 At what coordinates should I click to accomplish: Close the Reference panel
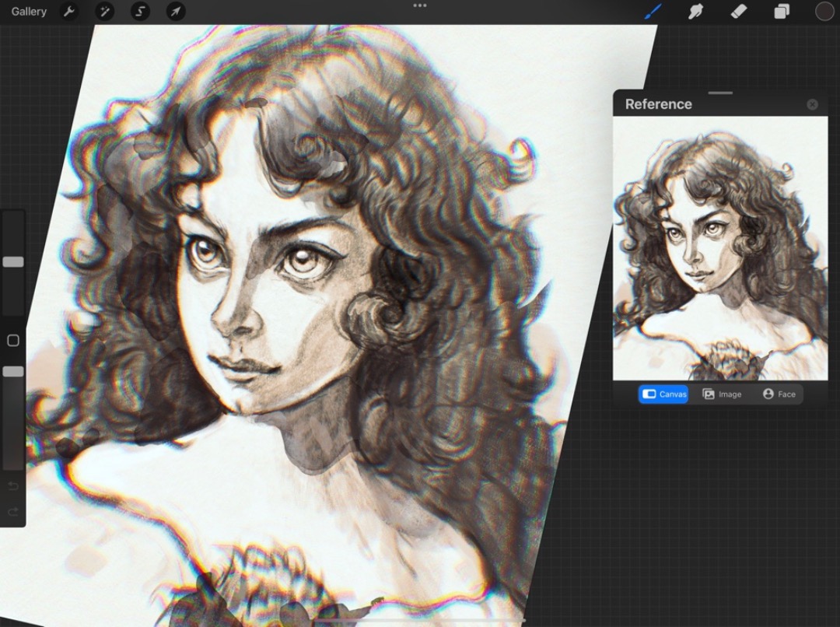812,104
